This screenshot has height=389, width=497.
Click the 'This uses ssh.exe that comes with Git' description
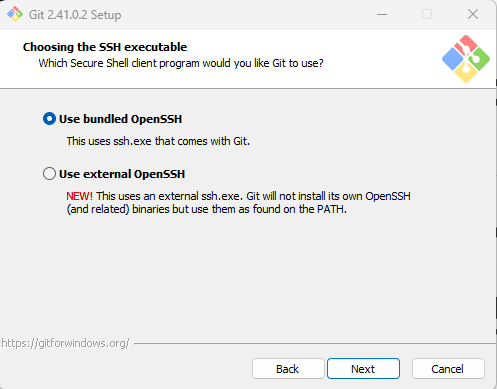coord(158,141)
